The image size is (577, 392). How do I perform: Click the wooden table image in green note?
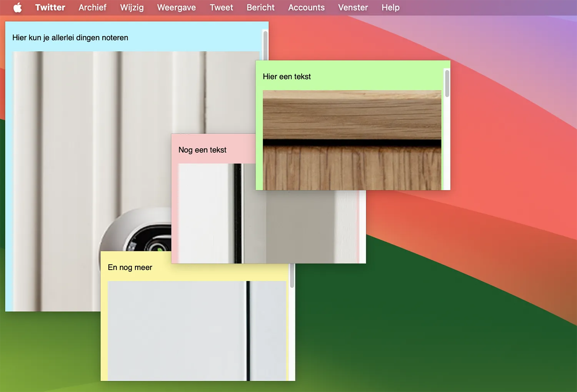(352, 140)
